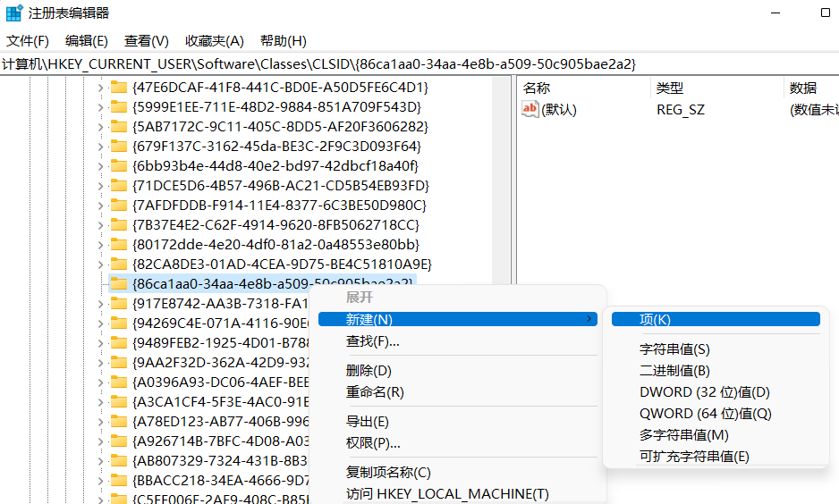Expand the {5AB7172C-9C11-405C-8DD5-AF20F3606282} key
The image size is (839, 504).
click(x=100, y=127)
